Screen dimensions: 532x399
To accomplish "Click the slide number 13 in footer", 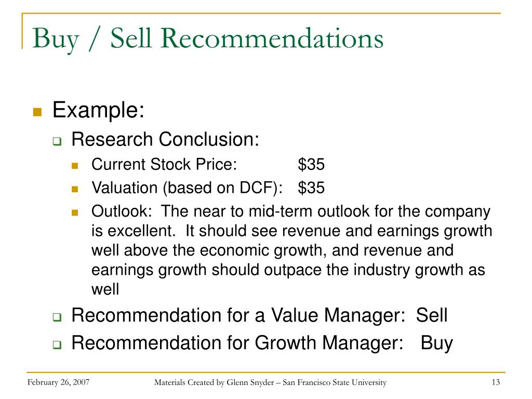I will coord(496,382).
